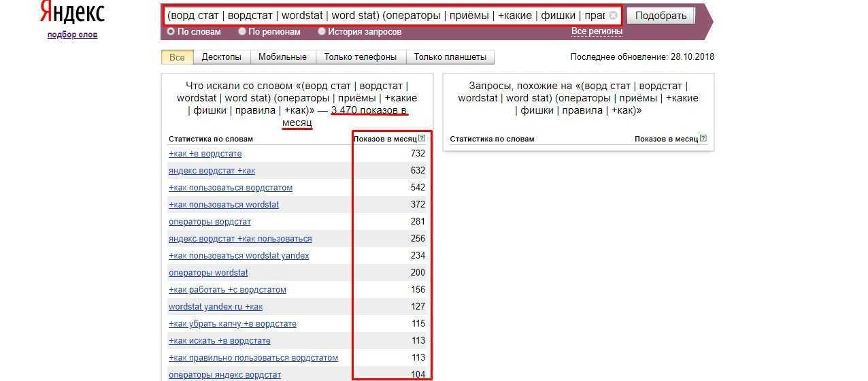The image size is (868, 381).
Task: Click the value 632 in impressions column
Action: click(418, 171)
